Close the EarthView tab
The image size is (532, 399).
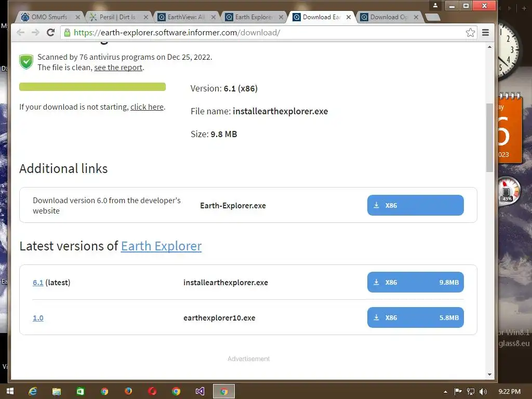click(214, 17)
